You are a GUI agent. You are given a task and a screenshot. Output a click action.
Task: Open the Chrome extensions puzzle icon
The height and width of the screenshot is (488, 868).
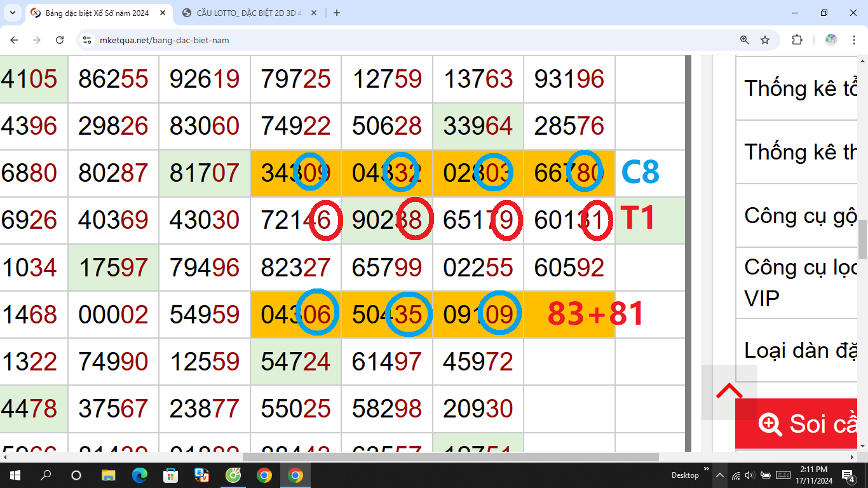click(796, 39)
